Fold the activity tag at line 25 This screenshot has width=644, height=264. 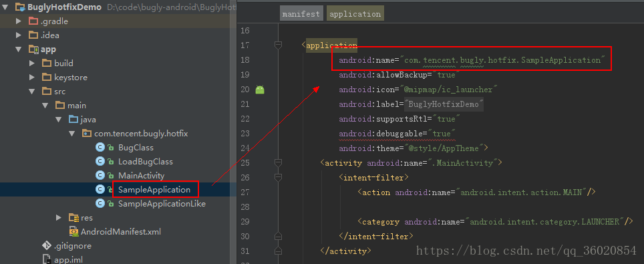(x=278, y=163)
